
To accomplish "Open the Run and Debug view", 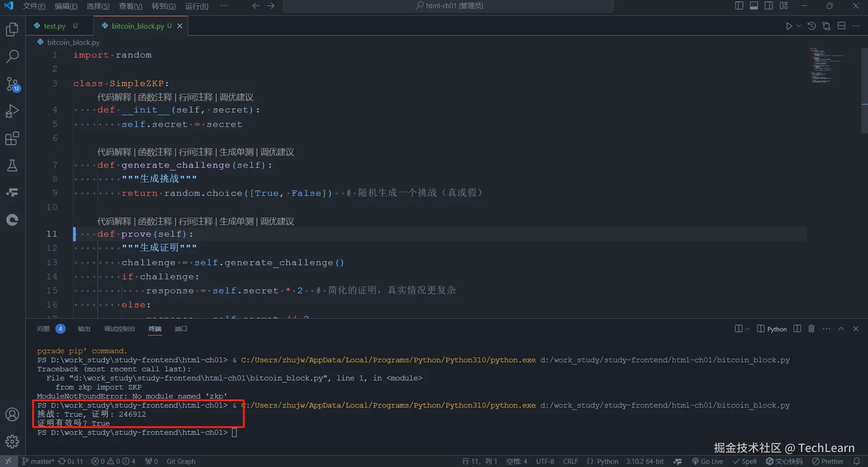I will pos(12,111).
